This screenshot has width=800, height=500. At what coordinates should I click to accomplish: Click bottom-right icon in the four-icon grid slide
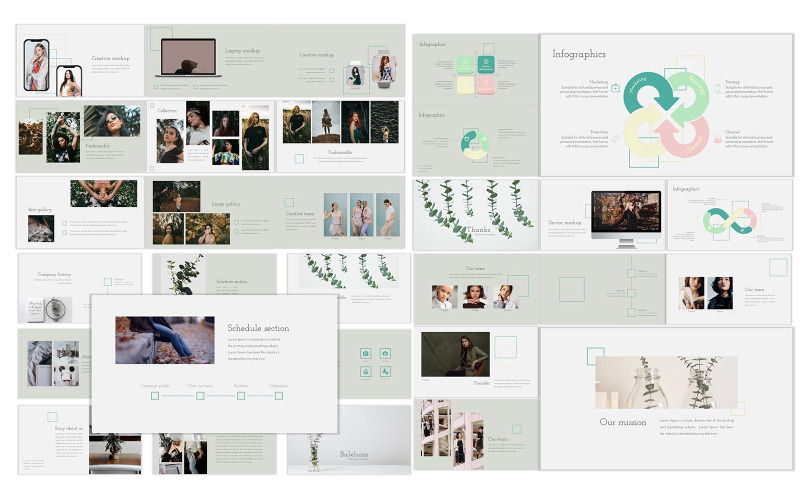coord(384,372)
